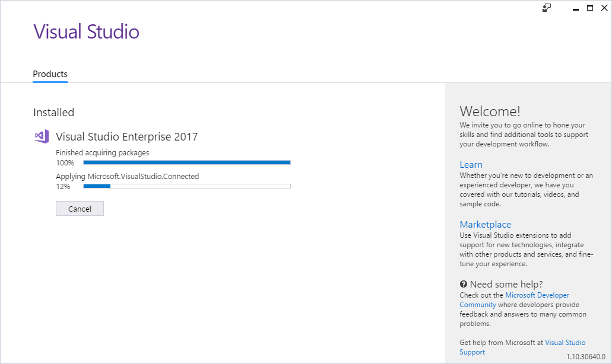The image size is (612, 364).
Task: Click the Installed section heading
Action: (53, 112)
